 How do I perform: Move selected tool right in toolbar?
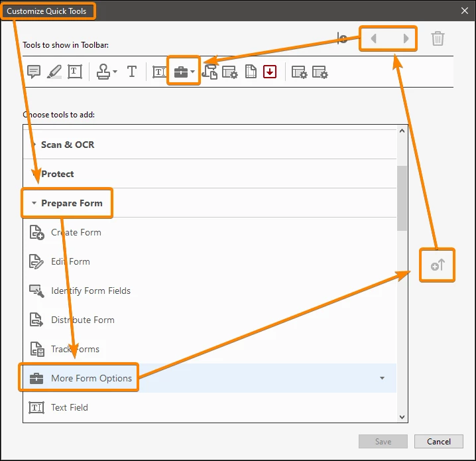click(x=406, y=38)
